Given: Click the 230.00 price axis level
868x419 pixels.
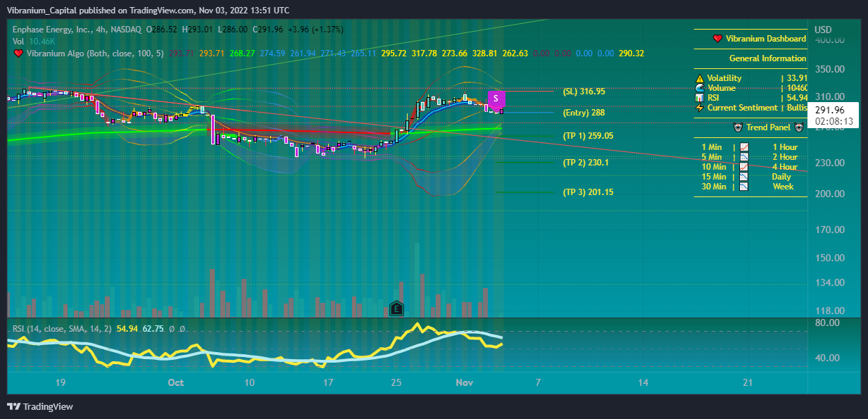Looking at the screenshot, I should pyautogui.click(x=829, y=163).
